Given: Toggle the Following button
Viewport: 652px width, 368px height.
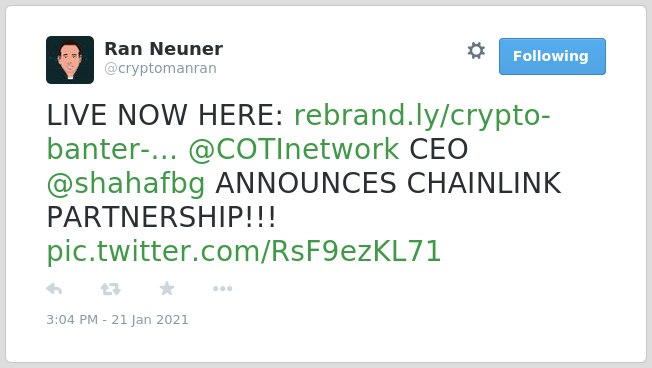Looking at the screenshot, I should tap(552, 57).
